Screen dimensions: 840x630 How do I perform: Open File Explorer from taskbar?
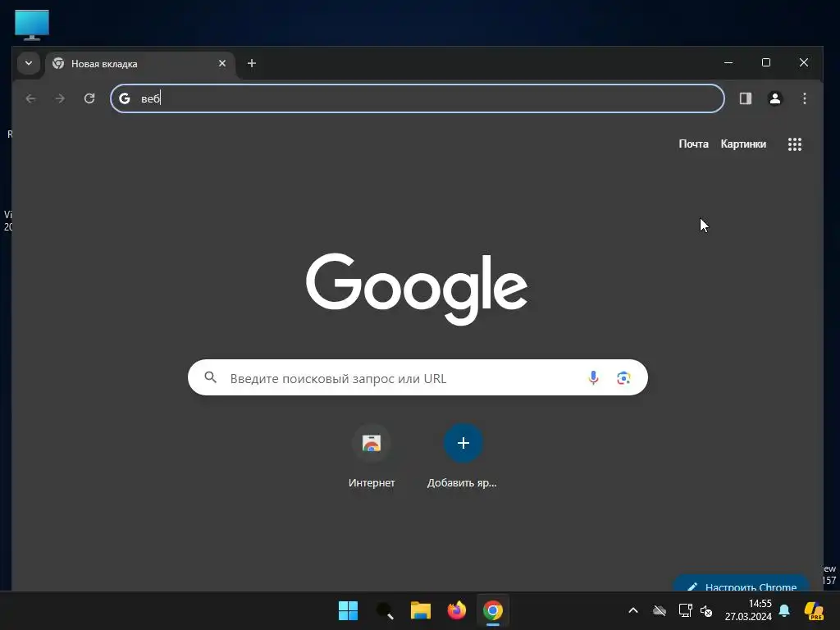[x=421, y=610]
